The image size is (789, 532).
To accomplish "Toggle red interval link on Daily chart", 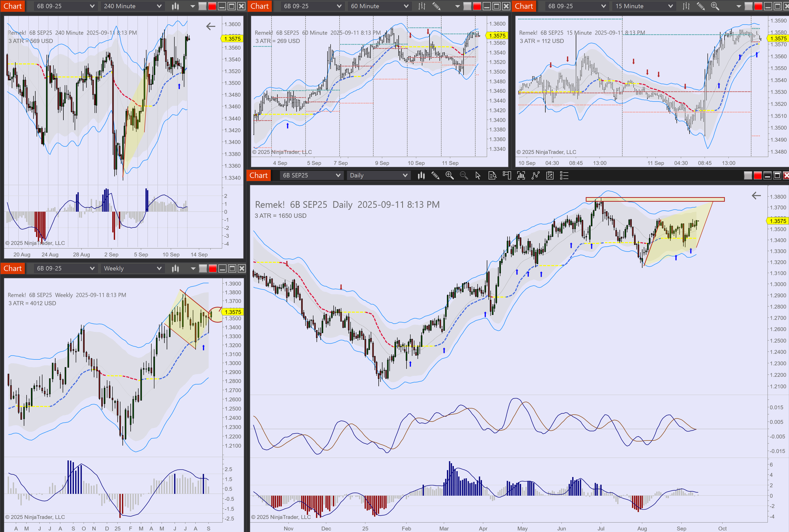I will tap(757, 175).
